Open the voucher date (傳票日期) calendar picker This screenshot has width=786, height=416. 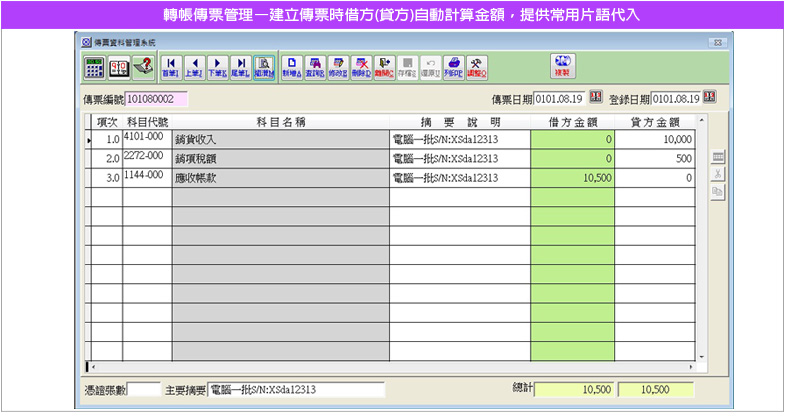coord(596,97)
